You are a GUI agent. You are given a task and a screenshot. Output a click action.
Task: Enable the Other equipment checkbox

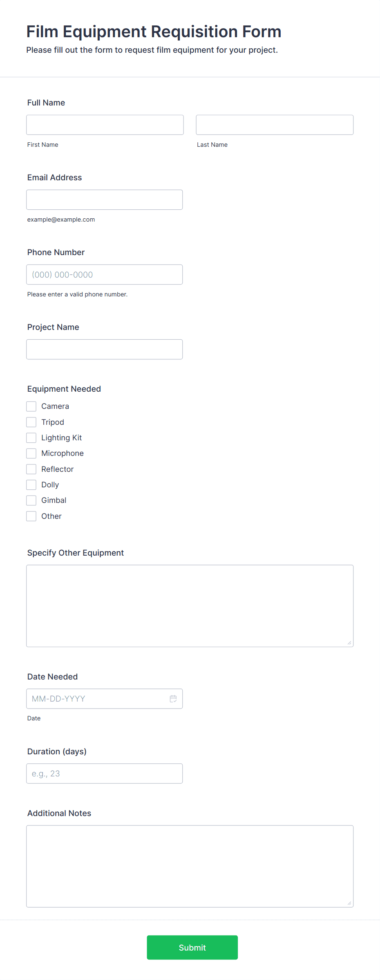pyautogui.click(x=31, y=516)
